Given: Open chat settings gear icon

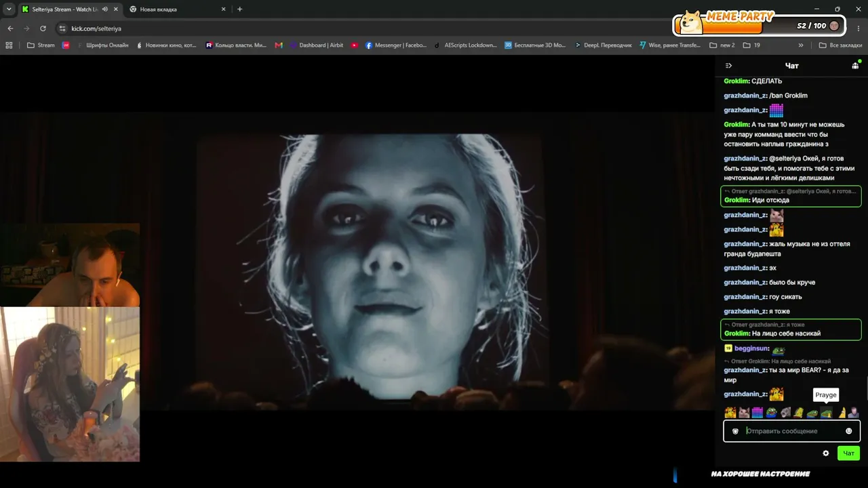Looking at the screenshot, I should (x=826, y=453).
